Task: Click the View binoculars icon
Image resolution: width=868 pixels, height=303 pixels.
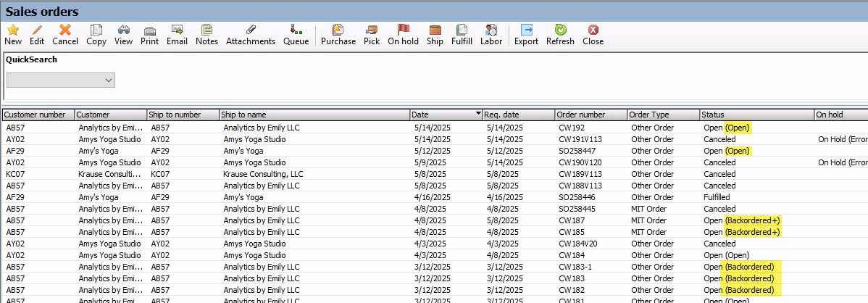Action: (123, 30)
